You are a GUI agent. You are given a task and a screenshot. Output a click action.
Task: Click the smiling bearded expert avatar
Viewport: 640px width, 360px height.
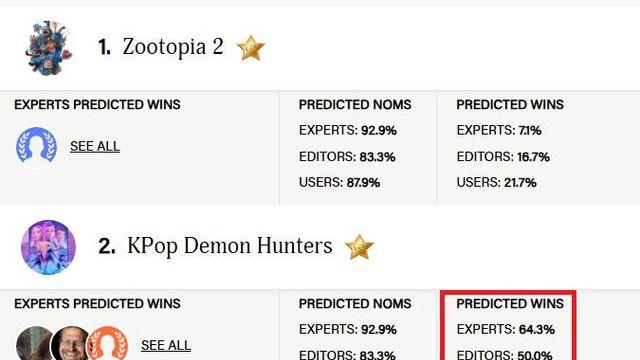click(x=70, y=344)
